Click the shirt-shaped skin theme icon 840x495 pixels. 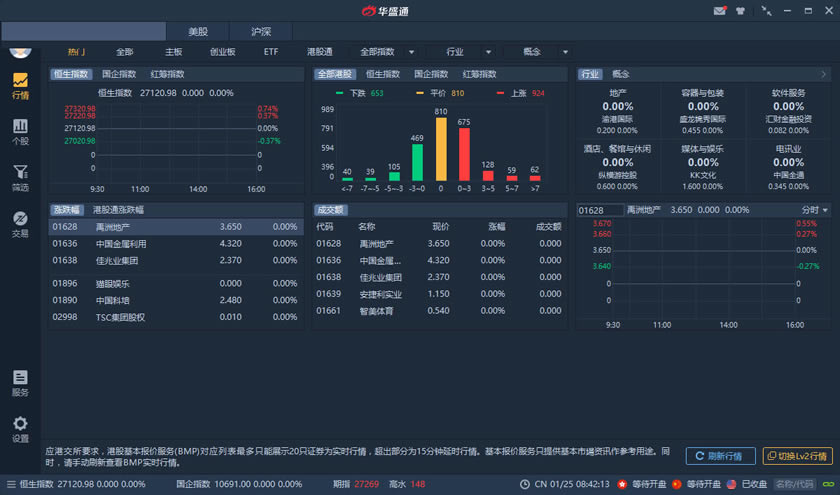740,11
